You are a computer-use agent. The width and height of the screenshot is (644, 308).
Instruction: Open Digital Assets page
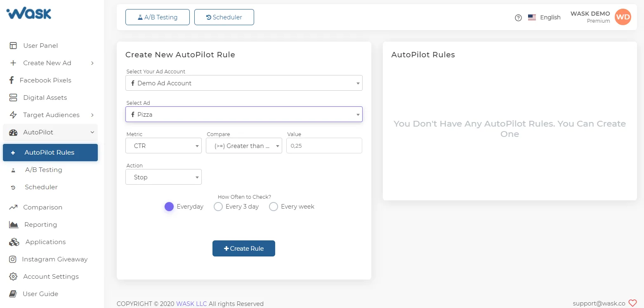point(45,98)
